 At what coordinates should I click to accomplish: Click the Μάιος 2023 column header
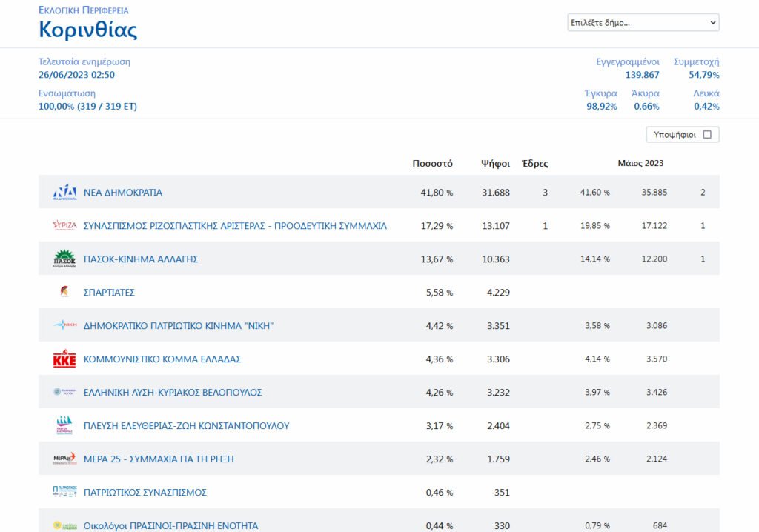640,163
